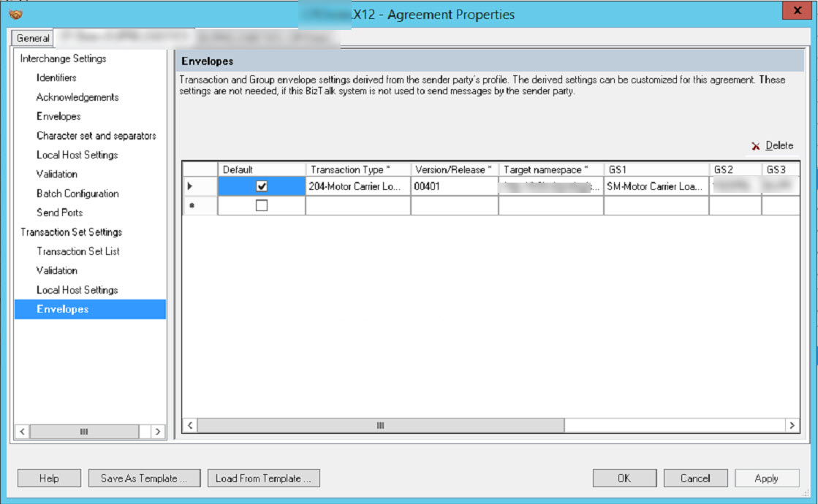The image size is (818, 504).
Task: Click the Transaction Type column header
Action: tap(358, 169)
